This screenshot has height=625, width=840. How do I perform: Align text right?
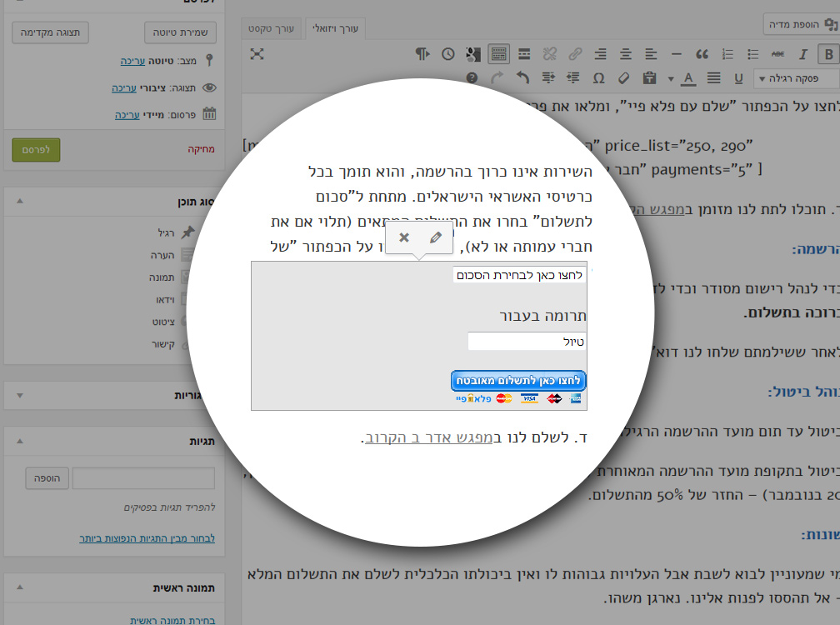600,54
